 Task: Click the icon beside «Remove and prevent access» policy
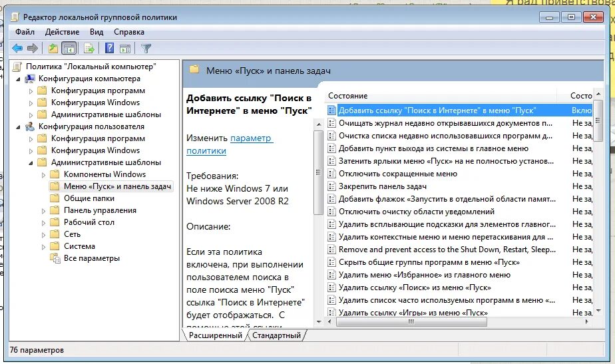[332, 250]
